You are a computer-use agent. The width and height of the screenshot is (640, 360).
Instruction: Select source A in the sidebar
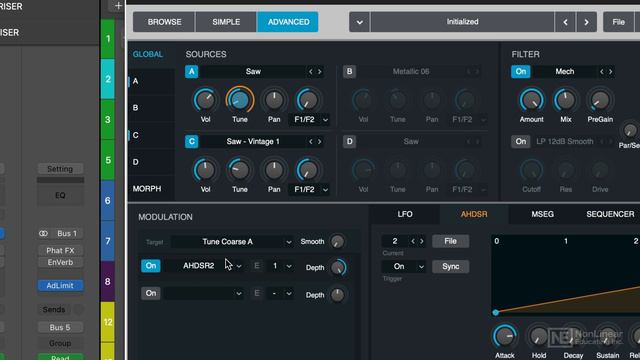151,81
